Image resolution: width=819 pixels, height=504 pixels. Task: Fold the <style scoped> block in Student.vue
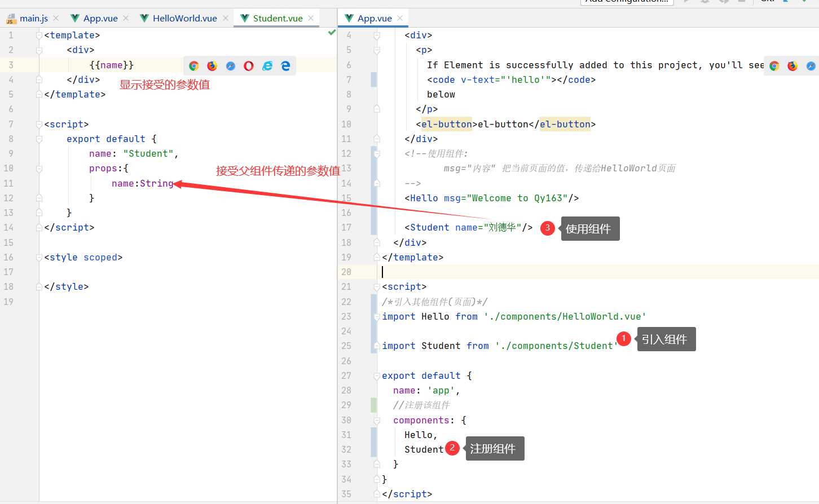point(39,257)
